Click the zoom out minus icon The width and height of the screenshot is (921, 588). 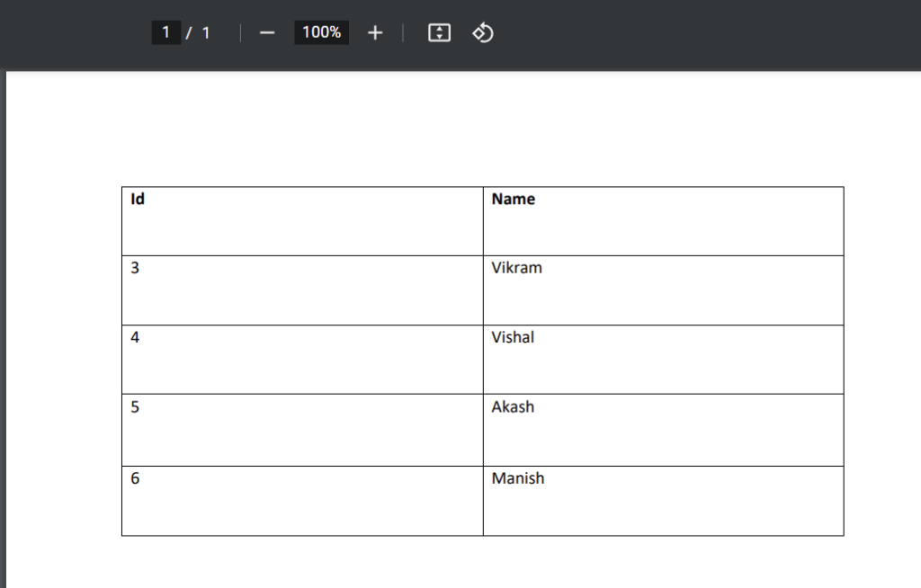pos(266,32)
